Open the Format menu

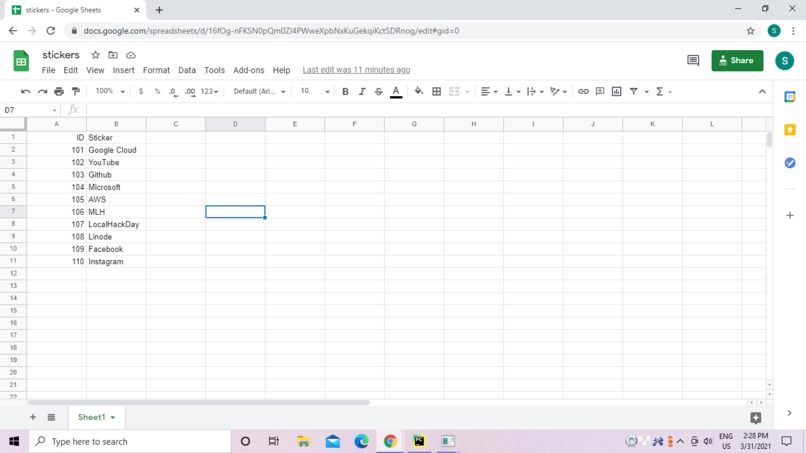(156, 70)
